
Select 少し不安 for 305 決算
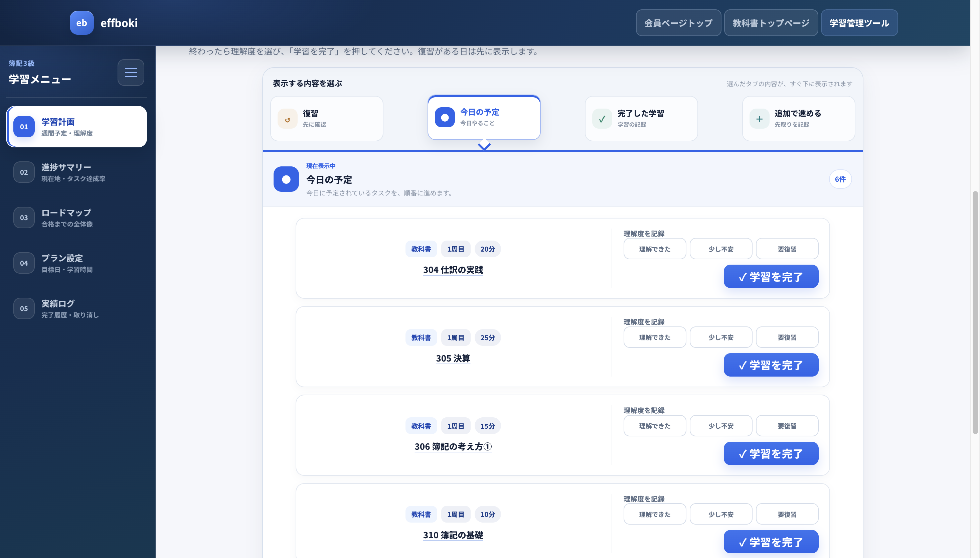click(720, 337)
